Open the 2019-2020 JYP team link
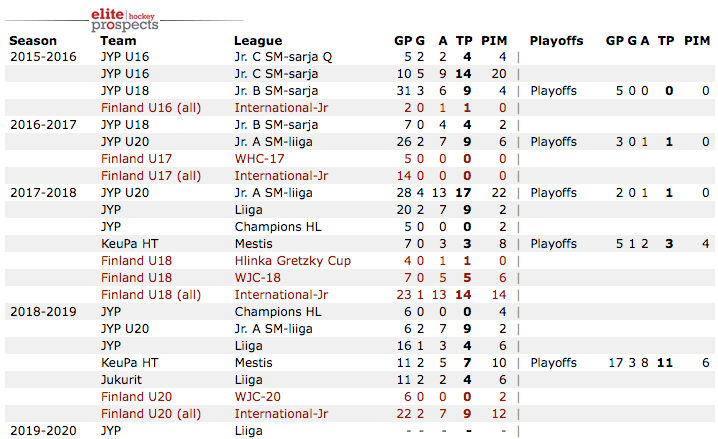This screenshot has width=718, height=439. pos(112,430)
